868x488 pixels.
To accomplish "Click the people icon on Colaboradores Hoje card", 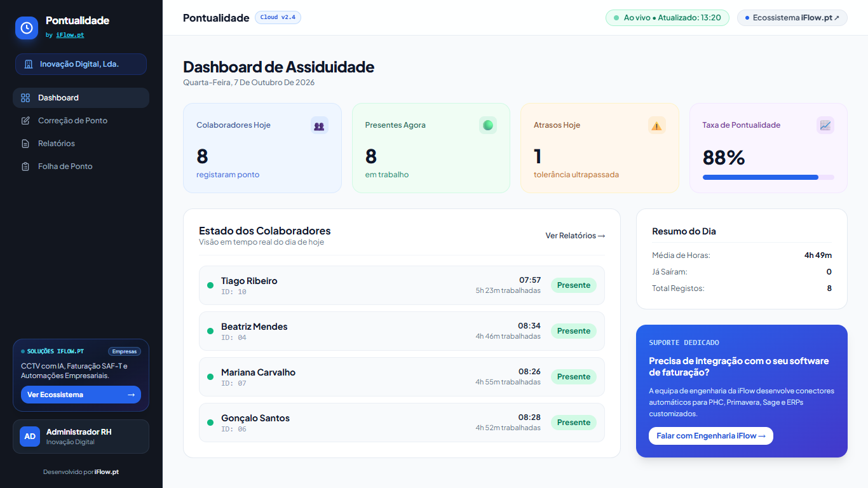I will click(319, 126).
